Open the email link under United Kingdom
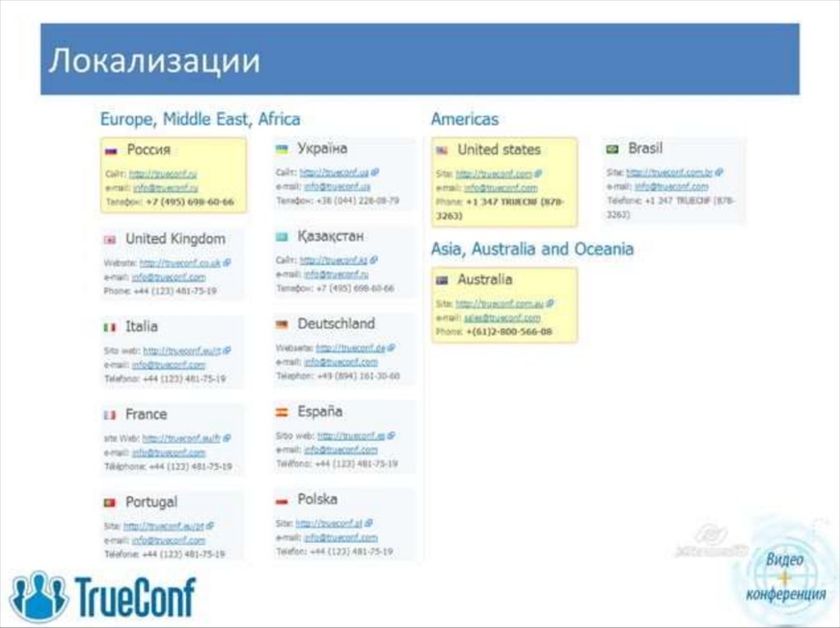Screen dimensions: 840x628 [x=169, y=277]
